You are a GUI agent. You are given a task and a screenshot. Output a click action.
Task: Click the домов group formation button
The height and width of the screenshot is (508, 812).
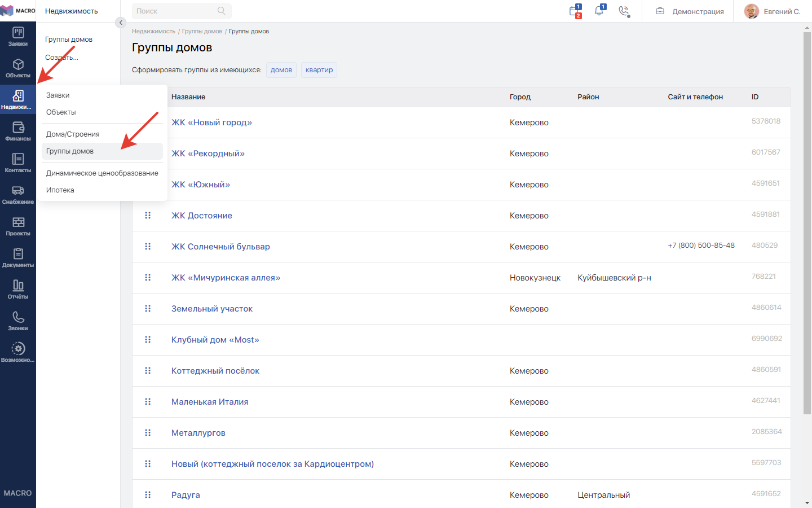pyautogui.click(x=281, y=70)
